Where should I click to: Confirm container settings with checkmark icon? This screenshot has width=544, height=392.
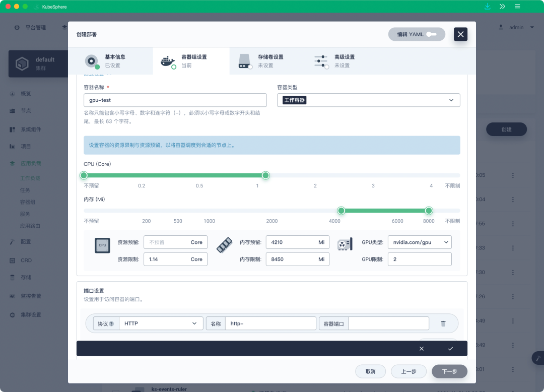pyautogui.click(x=450, y=349)
